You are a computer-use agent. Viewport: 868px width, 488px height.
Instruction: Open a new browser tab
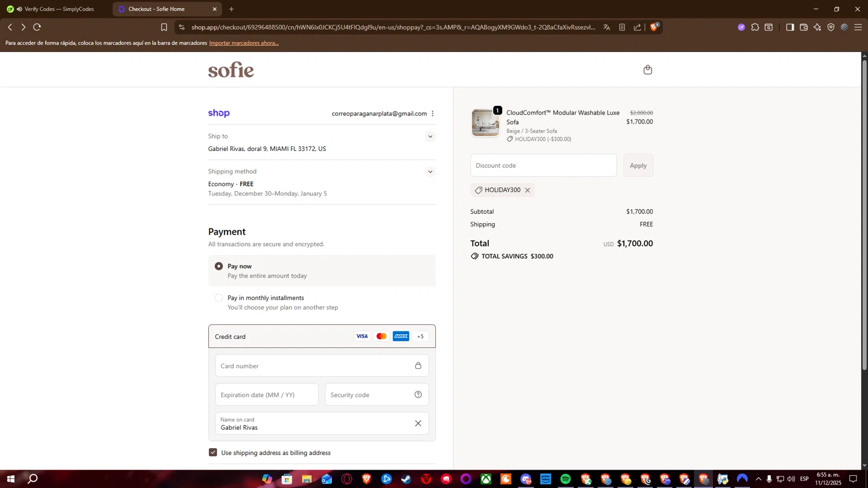[231, 9]
